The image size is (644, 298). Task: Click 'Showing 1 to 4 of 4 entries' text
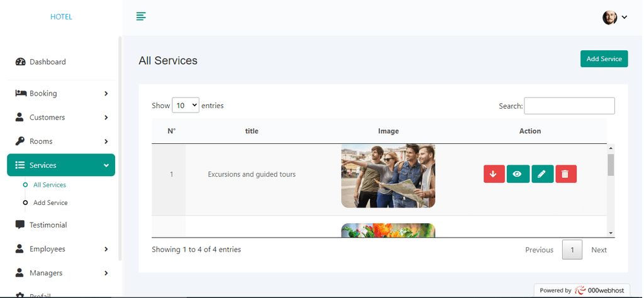coord(196,249)
